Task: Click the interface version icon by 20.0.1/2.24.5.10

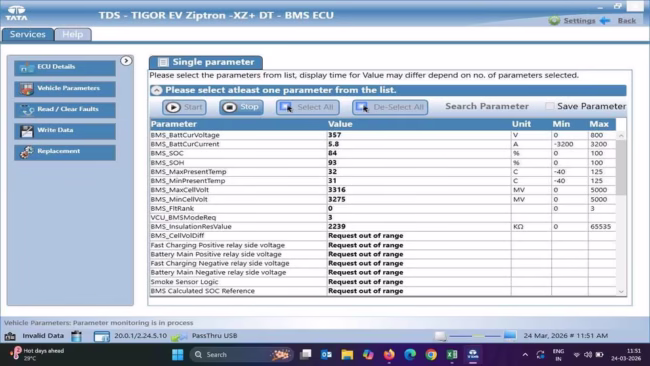Action: coord(102,337)
